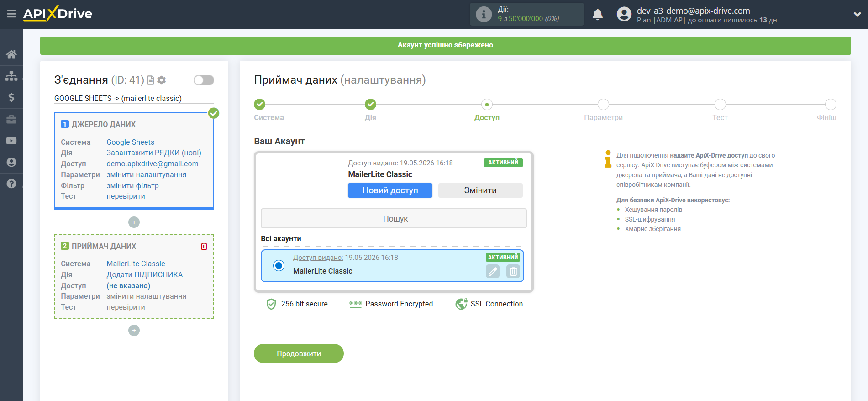Expand the account dropdown chevron

[x=857, y=15]
